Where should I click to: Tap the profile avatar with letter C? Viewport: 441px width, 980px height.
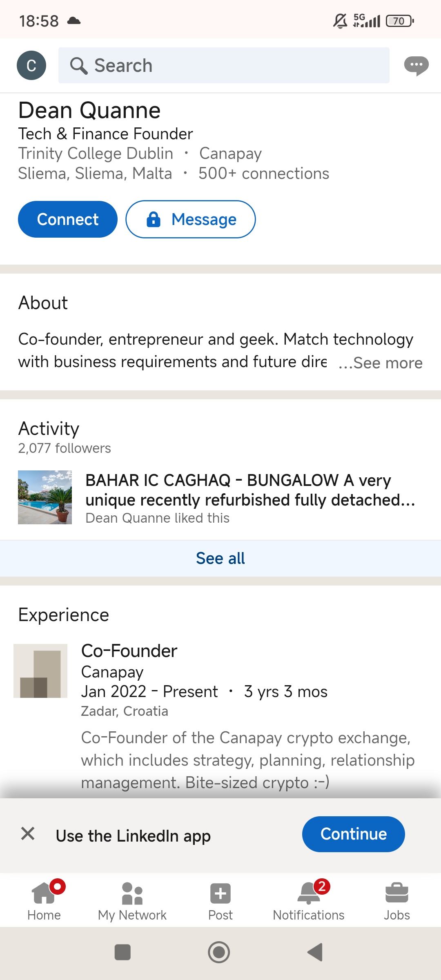click(31, 65)
